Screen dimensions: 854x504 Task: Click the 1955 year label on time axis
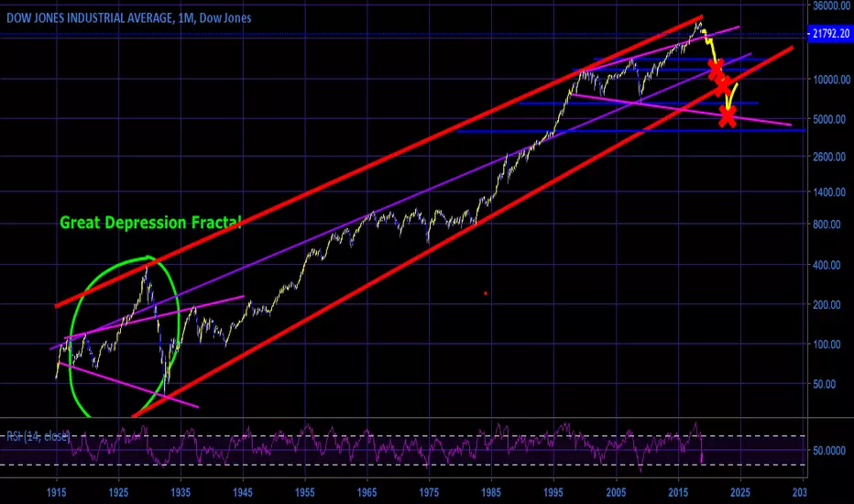[x=305, y=493]
